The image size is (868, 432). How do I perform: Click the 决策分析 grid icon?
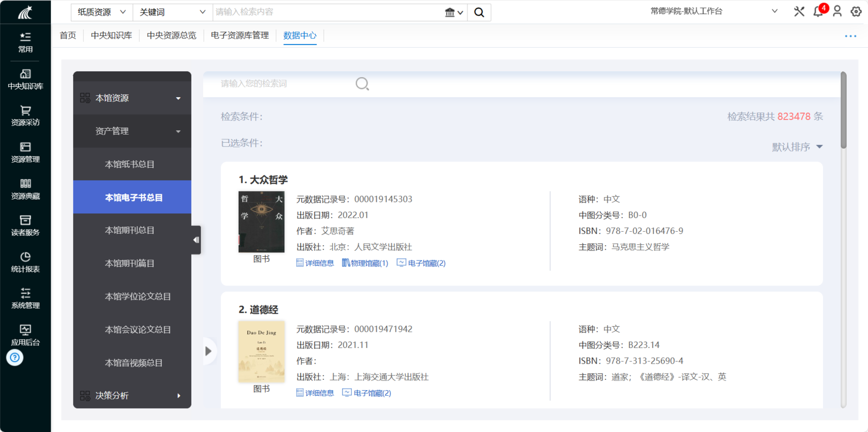(85, 396)
